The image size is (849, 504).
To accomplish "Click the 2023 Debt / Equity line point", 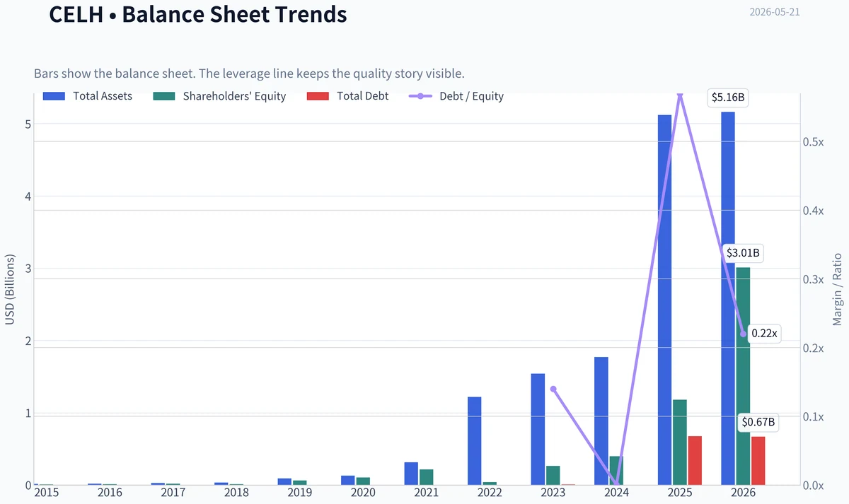I will tap(553, 389).
